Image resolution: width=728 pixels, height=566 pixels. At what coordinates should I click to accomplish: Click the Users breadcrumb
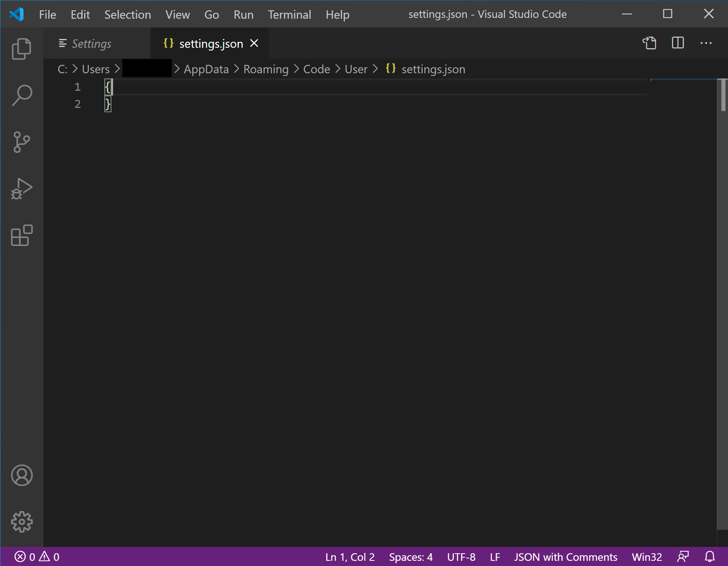coord(96,69)
